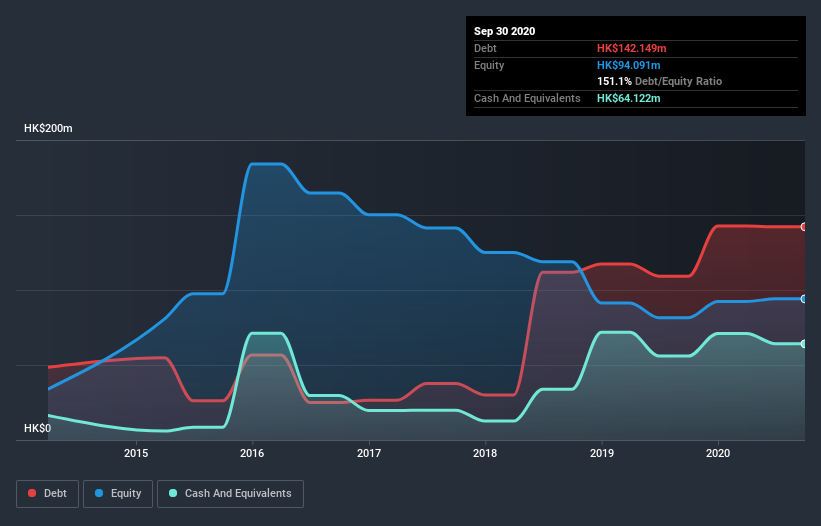Select the 2017 x-axis label

tap(369, 453)
